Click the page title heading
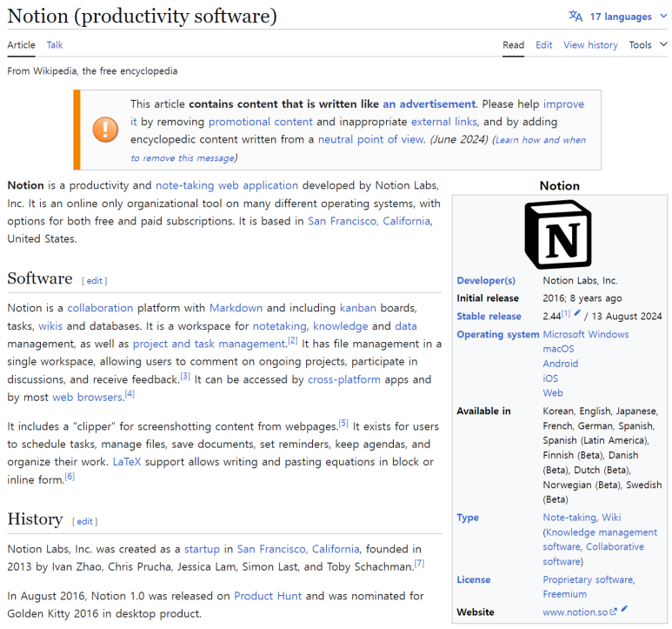 point(143,17)
